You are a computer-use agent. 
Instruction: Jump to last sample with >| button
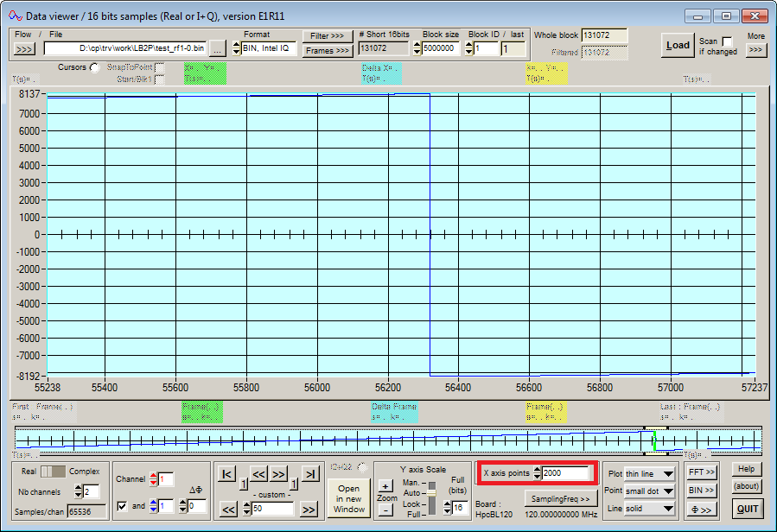310,474
